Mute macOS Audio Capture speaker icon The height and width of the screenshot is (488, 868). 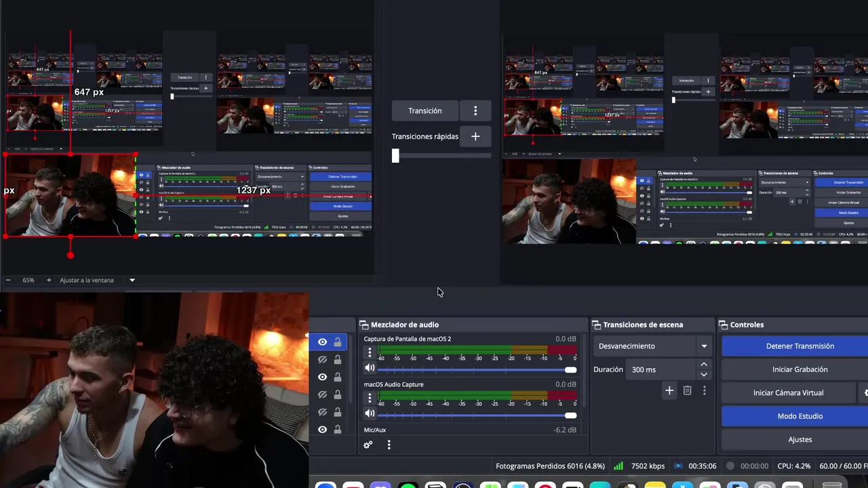coord(370,413)
